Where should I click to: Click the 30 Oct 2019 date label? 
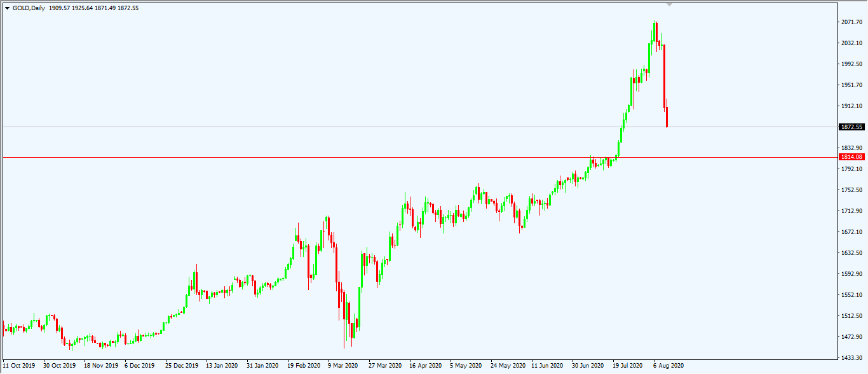coord(59,366)
